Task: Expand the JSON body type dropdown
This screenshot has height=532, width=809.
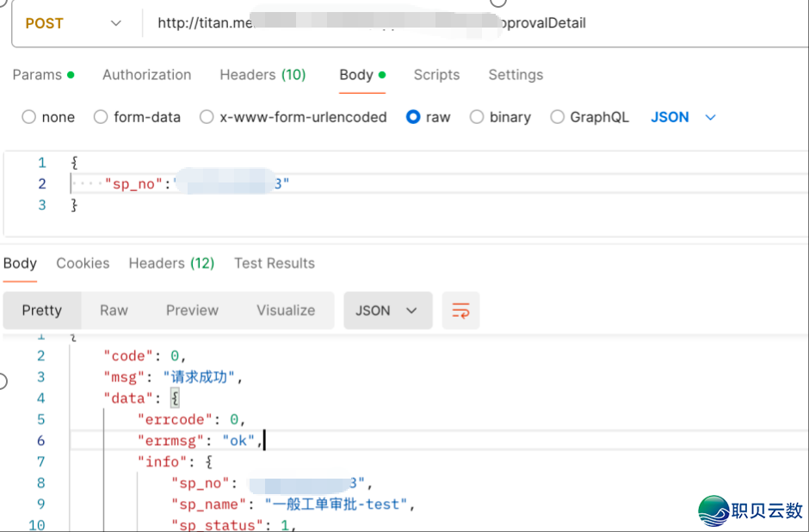Action: pyautogui.click(x=683, y=117)
